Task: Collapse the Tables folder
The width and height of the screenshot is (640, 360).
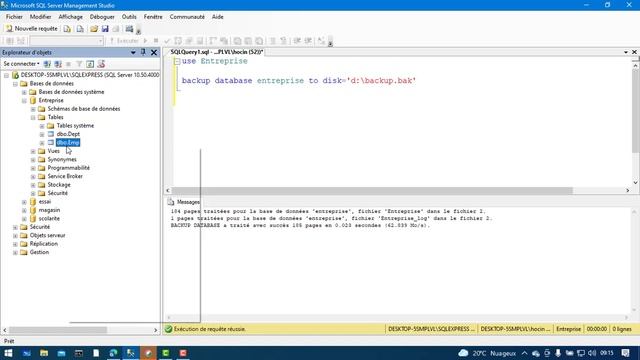Action: coord(33,118)
